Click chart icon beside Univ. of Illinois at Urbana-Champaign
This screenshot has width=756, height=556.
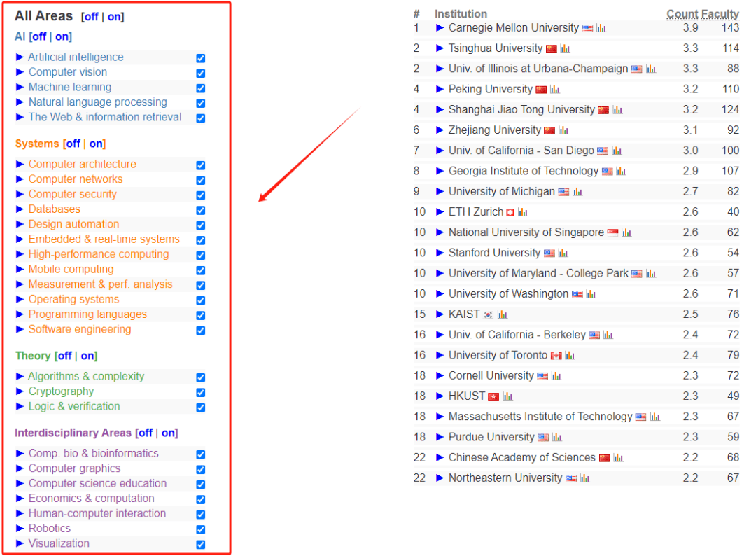(651, 69)
